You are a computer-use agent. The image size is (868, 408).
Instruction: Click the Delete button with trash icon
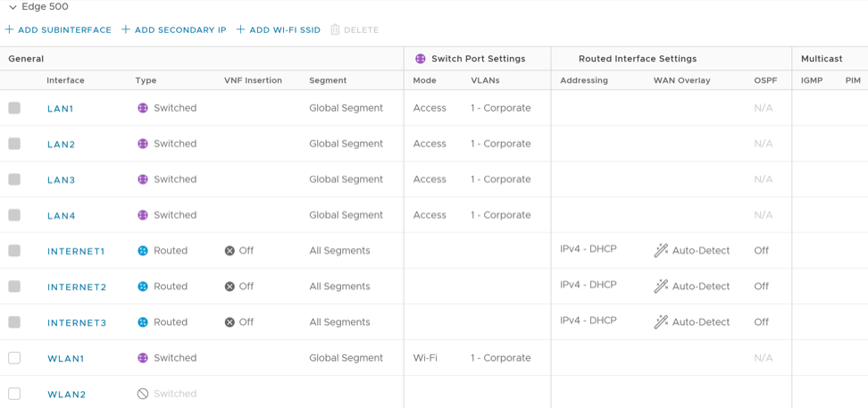click(355, 29)
